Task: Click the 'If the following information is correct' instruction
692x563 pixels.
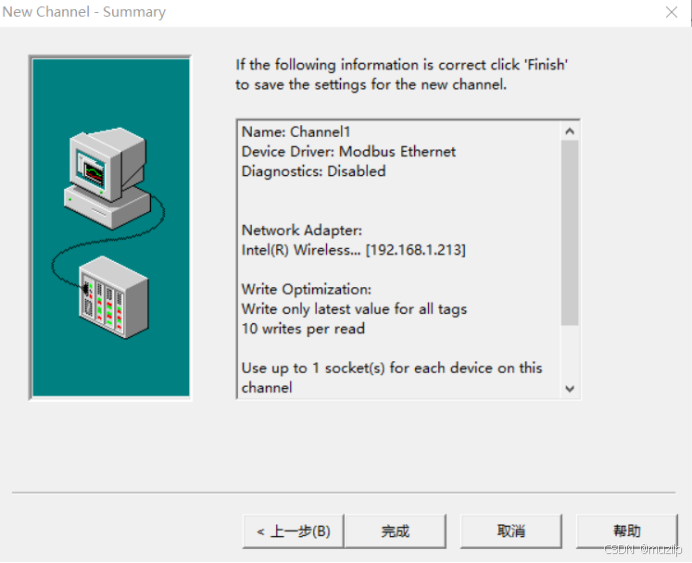Action: (401, 75)
